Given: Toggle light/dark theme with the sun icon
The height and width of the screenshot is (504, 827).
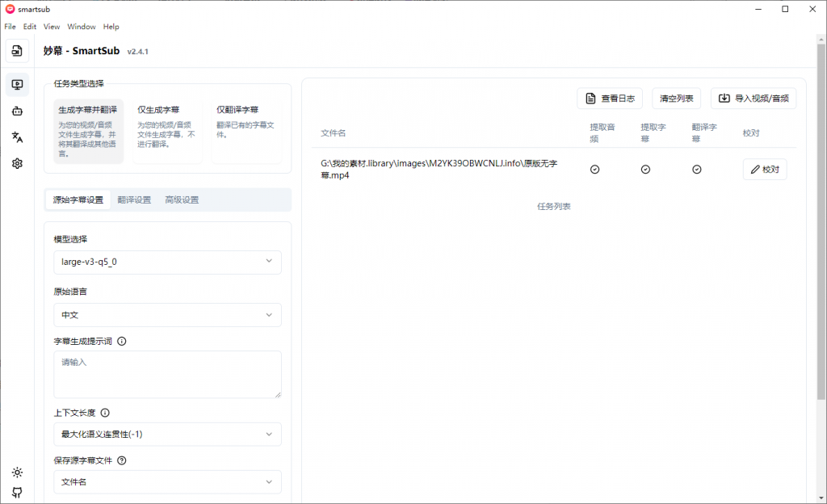Looking at the screenshot, I should coord(17,472).
